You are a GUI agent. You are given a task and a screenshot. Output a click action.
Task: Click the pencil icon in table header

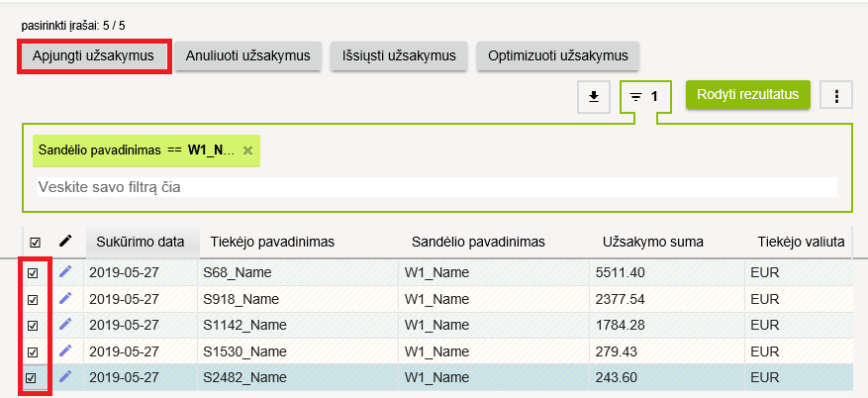tap(66, 241)
